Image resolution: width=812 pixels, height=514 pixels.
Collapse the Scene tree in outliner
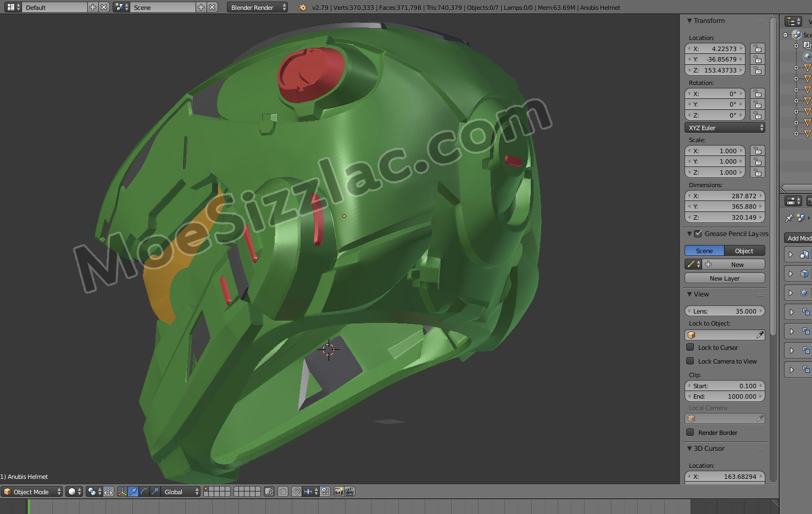(786, 35)
